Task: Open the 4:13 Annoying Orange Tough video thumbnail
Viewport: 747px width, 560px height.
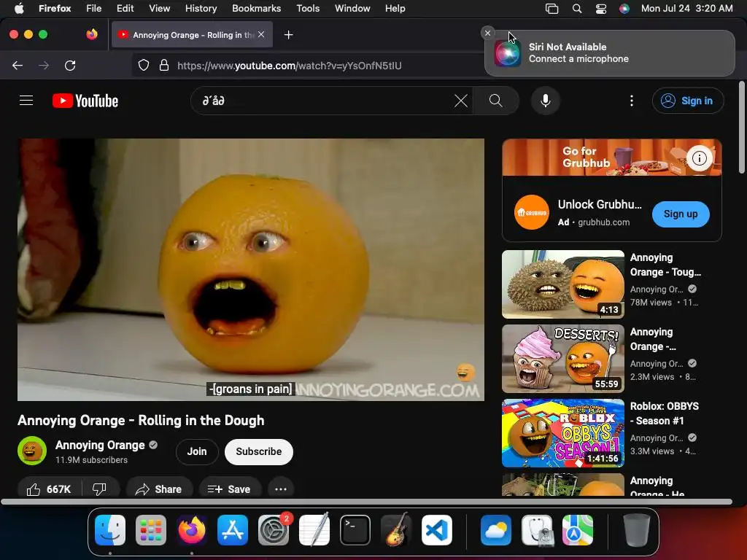Action: (563, 284)
